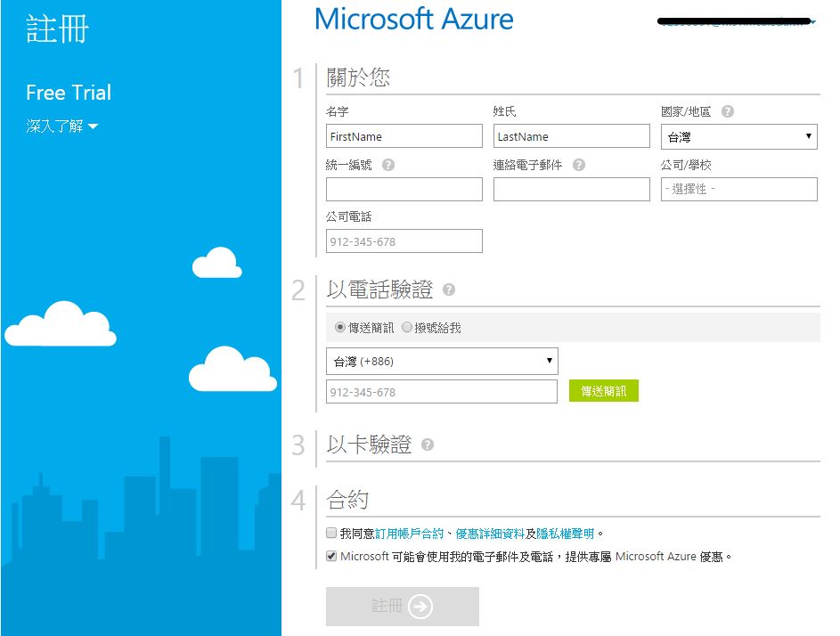Click the 姓氏 input field with LastName

(572, 136)
